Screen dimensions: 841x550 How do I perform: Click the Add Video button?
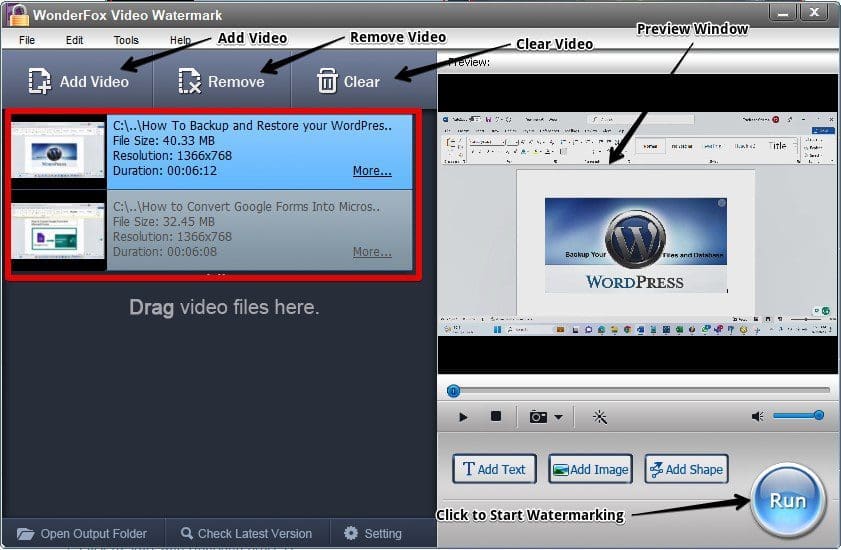(x=78, y=82)
